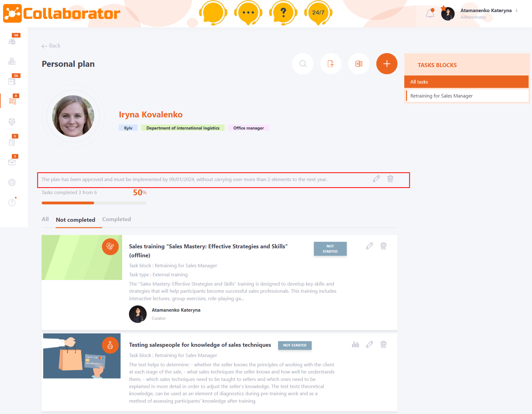The width and height of the screenshot is (532, 414).
Task: Click the search icon above the personal plan
Action: (303, 64)
